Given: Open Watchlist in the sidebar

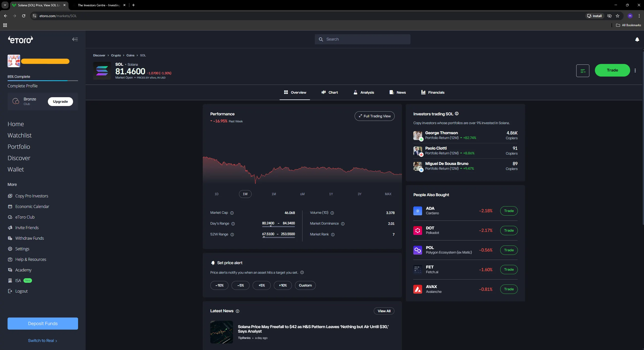Looking at the screenshot, I should click(20, 135).
